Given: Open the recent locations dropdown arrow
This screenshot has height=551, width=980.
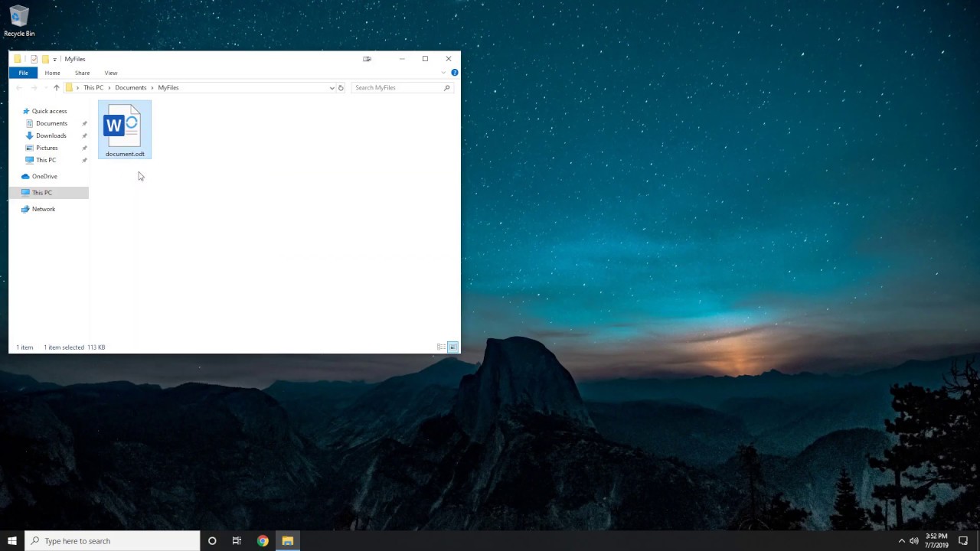Looking at the screenshot, I should click(45, 88).
